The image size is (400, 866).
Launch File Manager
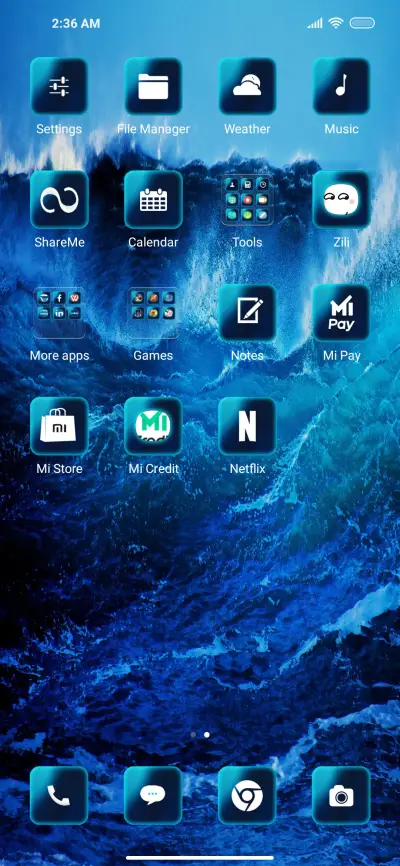coord(153,86)
